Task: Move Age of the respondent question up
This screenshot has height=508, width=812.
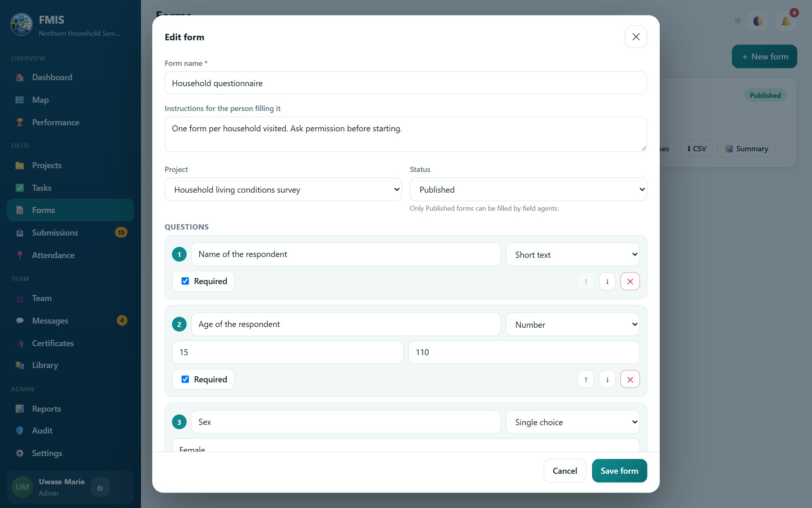Action: tap(586, 379)
